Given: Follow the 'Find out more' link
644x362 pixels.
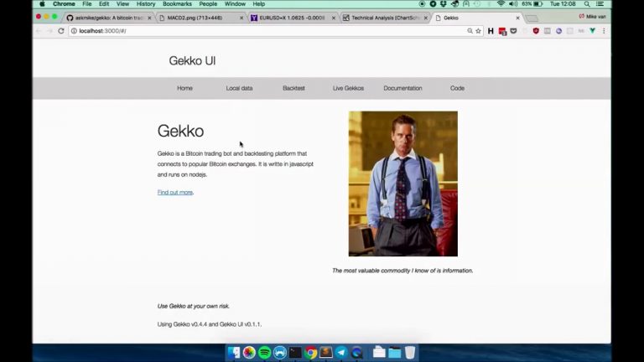Looking at the screenshot, I should [175, 192].
